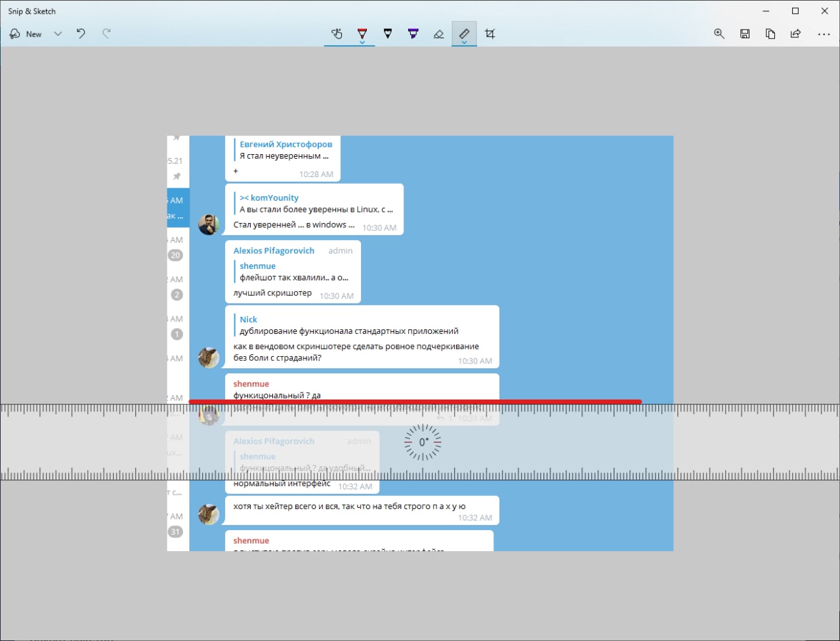
Task: Click the message text лучший скришотер
Action: [x=272, y=293]
